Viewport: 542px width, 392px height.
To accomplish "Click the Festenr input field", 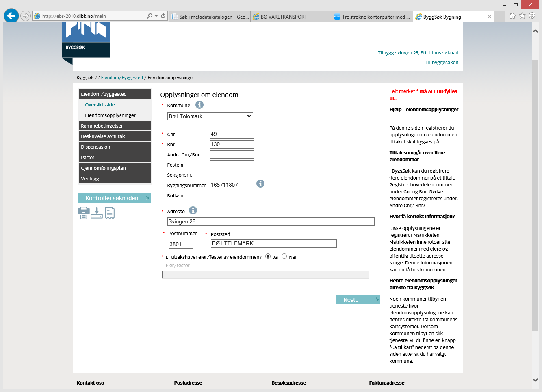I will pos(232,165).
